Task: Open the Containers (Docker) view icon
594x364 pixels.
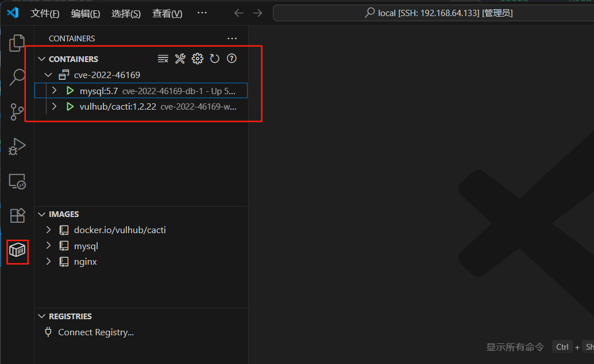Action: pos(17,250)
